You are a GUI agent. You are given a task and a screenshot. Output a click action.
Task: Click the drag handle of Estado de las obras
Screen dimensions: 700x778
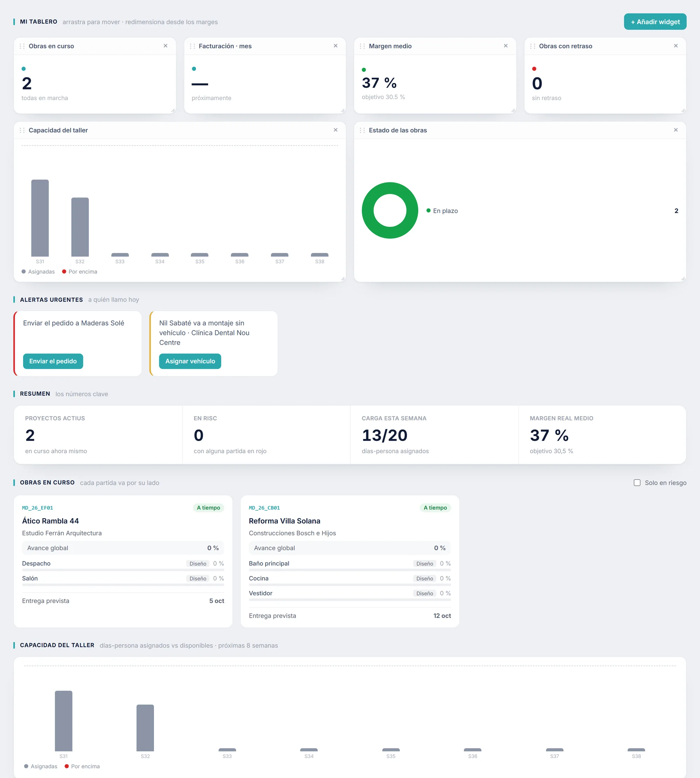point(362,131)
